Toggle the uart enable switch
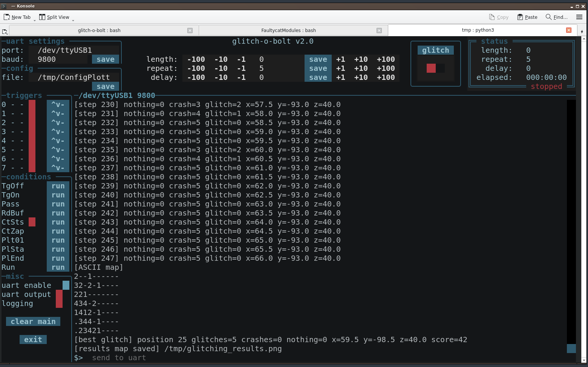 [x=66, y=285]
